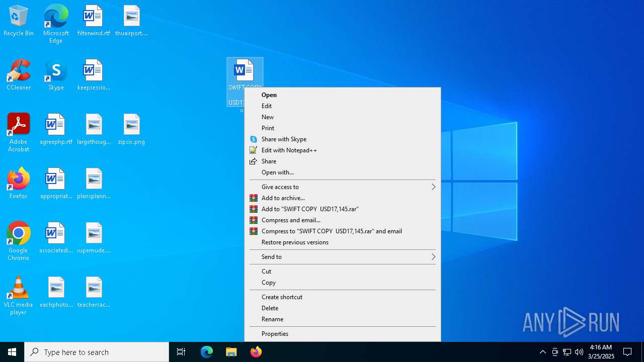Choose Edit in the context menu
Image resolution: width=644 pixels, height=362 pixels.
click(x=343, y=106)
